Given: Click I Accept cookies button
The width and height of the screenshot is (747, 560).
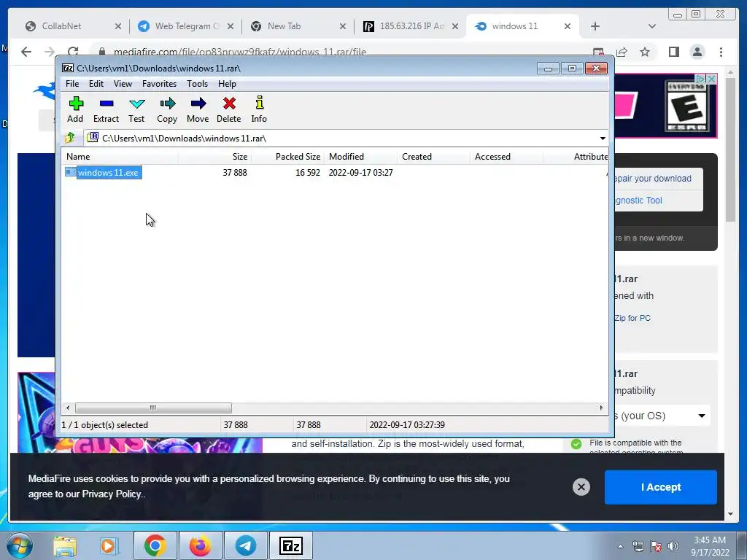Looking at the screenshot, I should click(x=661, y=487).
